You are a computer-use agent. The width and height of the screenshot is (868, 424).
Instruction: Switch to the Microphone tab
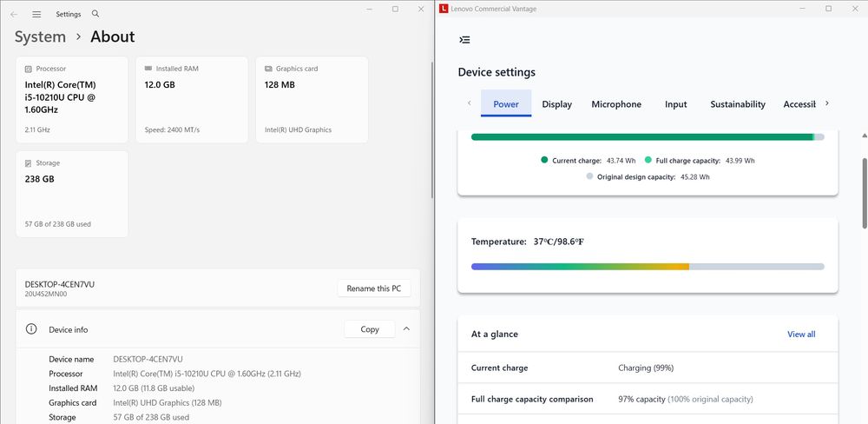pos(616,103)
